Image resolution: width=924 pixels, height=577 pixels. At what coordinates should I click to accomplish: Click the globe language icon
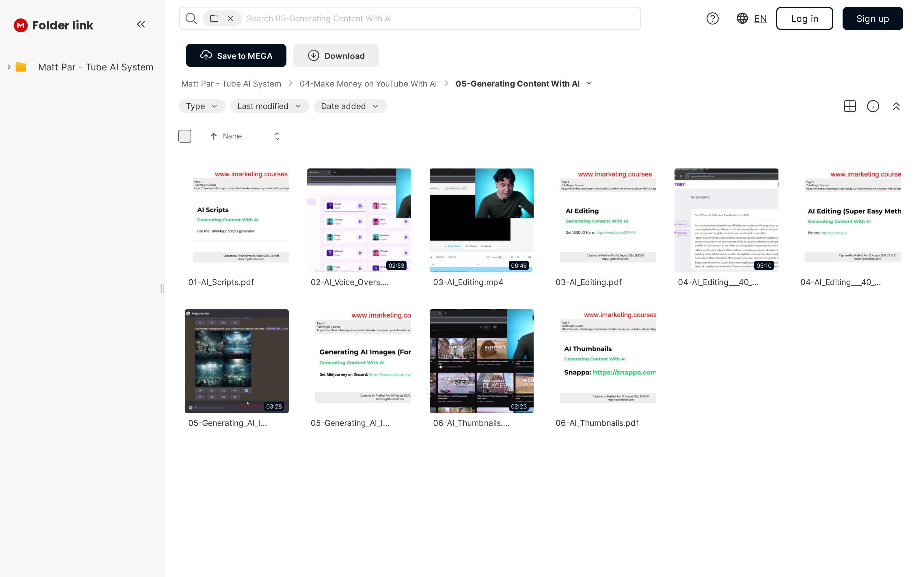[742, 18]
